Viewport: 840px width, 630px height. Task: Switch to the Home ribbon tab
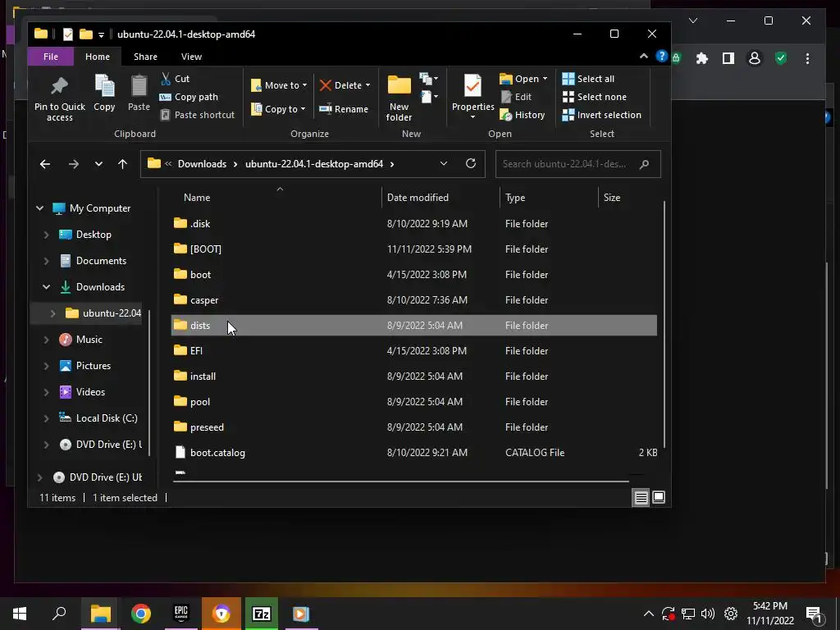[x=98, y=57]
